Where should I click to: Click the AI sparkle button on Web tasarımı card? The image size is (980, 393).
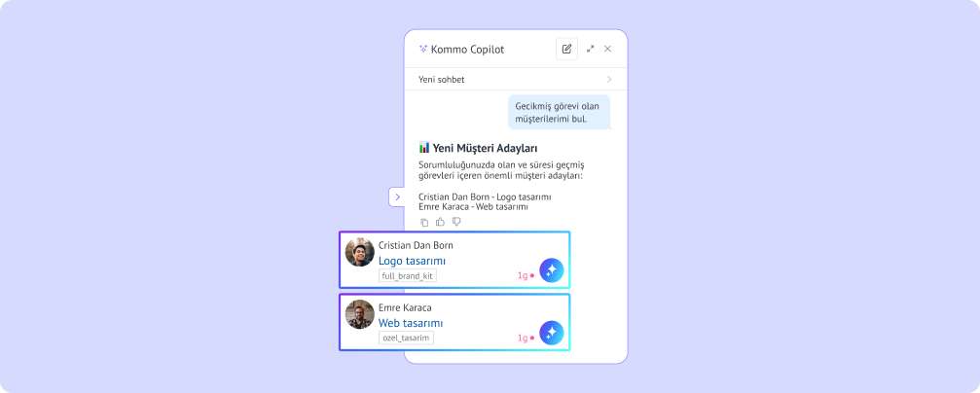(551, 333)
